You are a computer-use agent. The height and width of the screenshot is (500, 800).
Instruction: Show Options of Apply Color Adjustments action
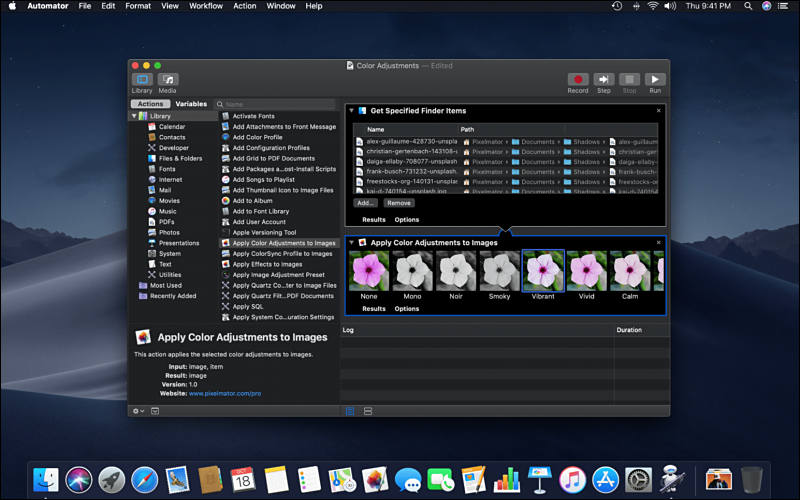pyautogui.click(x=407, y=309)
